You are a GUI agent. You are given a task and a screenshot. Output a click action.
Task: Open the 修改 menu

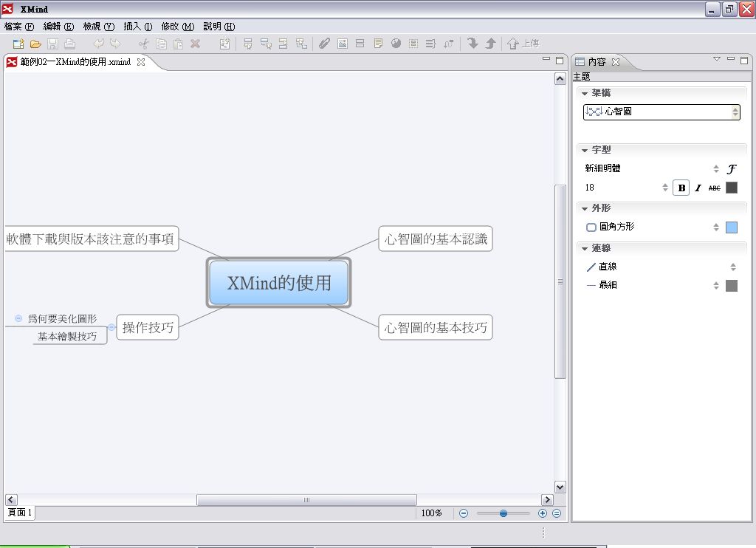pyautogui.click(x=177, y=27)
